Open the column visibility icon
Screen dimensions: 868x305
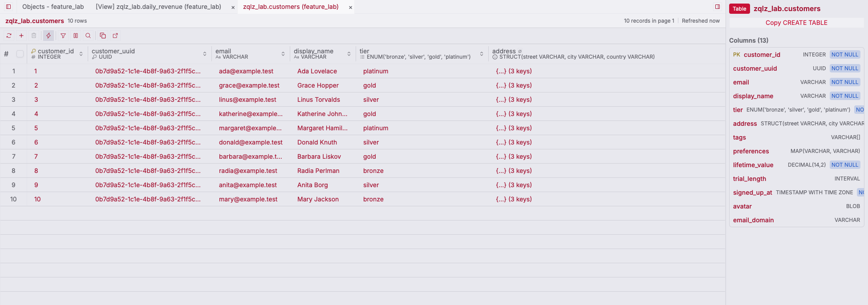pyautogui.click(x=76, y=36)
